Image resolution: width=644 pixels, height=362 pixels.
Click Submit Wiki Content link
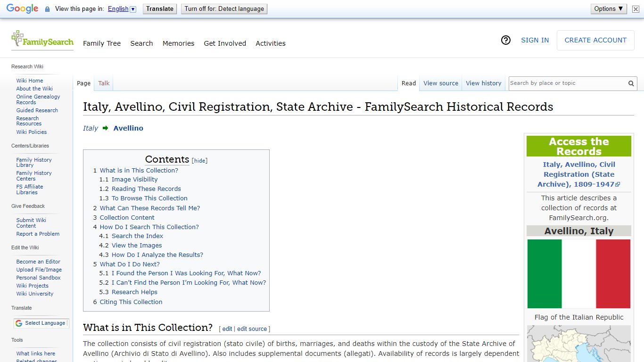(x=31, y=223)
